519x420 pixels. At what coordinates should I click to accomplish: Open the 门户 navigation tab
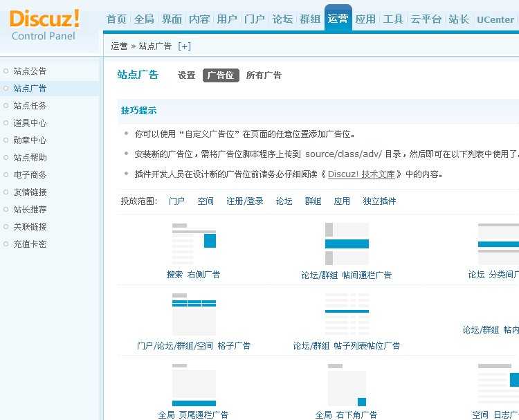(255, 19)
